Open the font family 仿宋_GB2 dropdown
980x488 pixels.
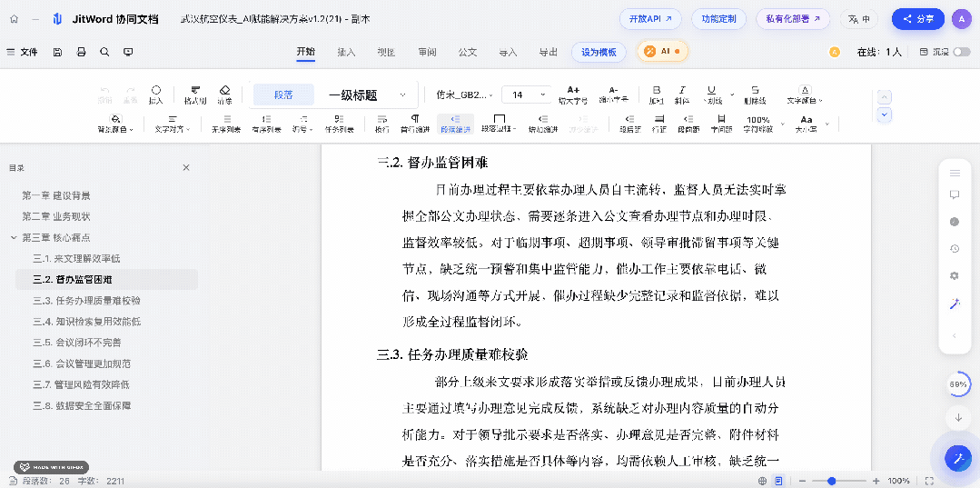(464, 95)
